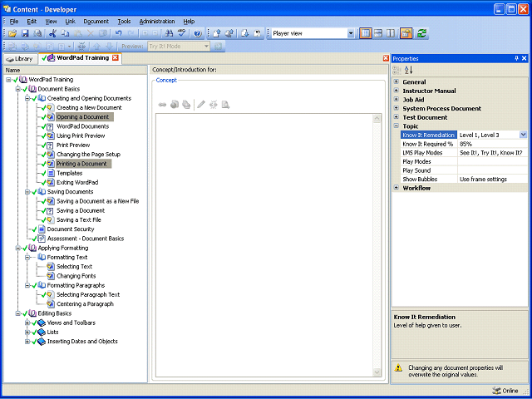Click the green Refresh arrows icon
532x399 pixels.
pyautogui.click(x=421, y=33)
